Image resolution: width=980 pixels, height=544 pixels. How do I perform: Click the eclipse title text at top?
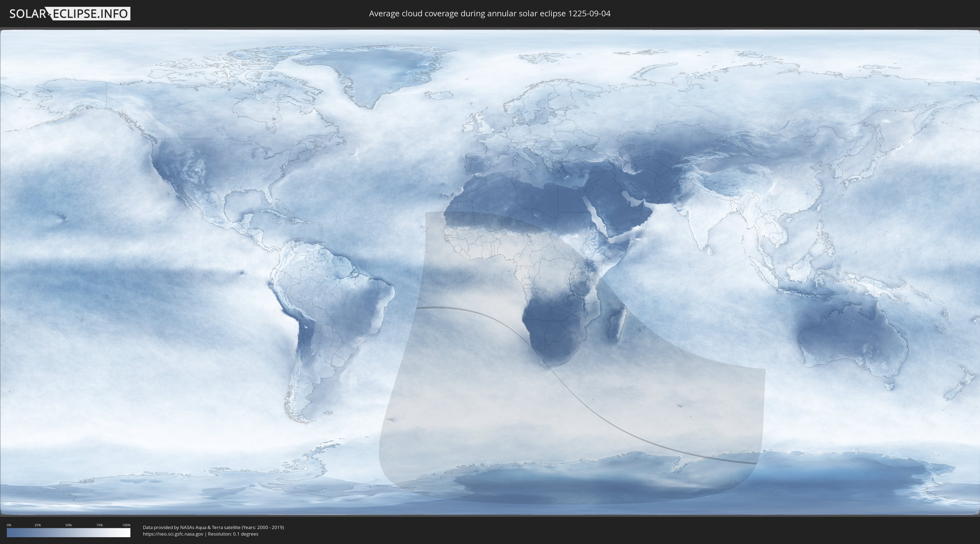click(x=490, y=14)
